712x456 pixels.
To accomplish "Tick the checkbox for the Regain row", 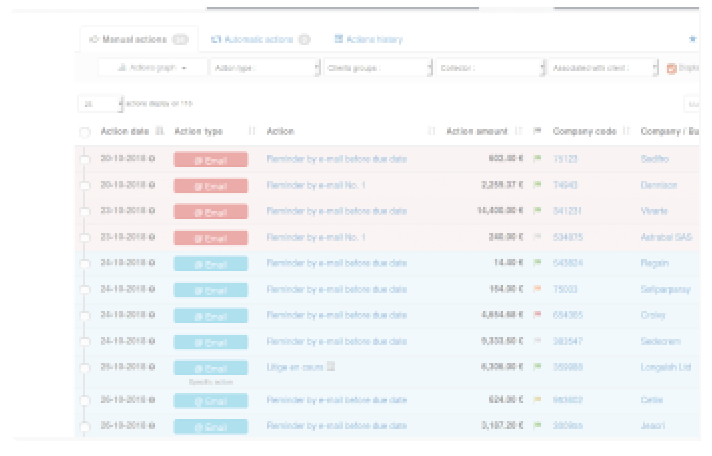I will tap(85, 263).
